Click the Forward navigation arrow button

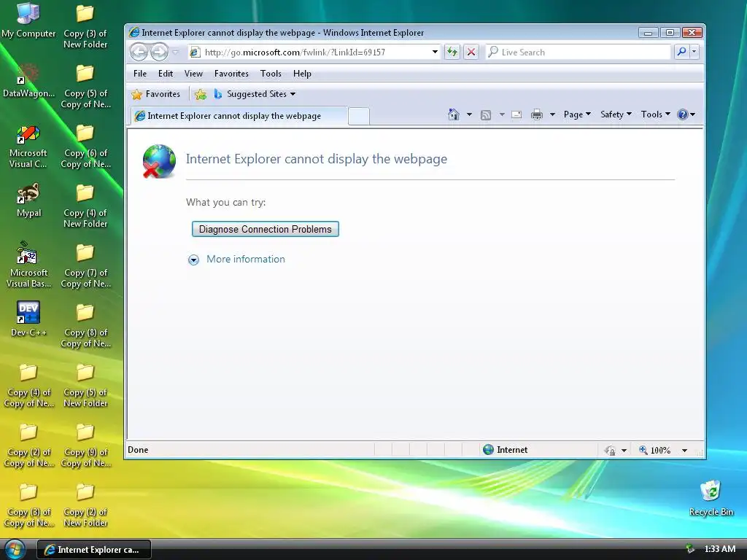point(159,52)
